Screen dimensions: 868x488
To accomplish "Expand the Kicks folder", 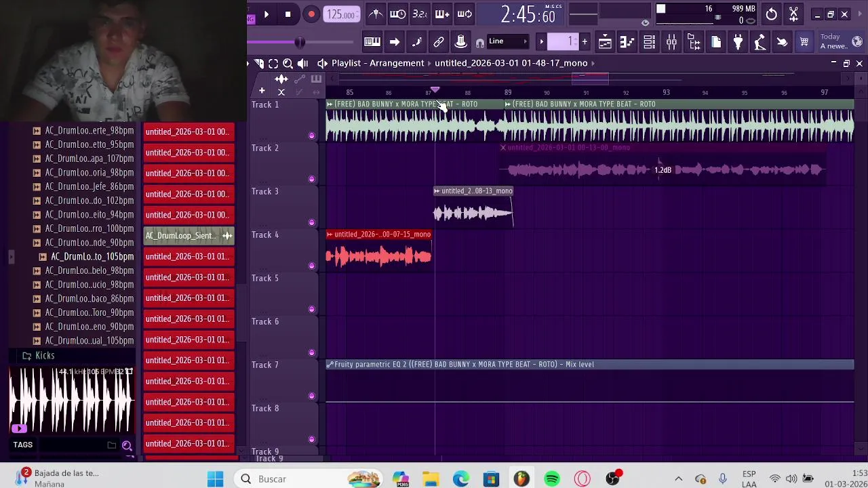I will point(45,356).
